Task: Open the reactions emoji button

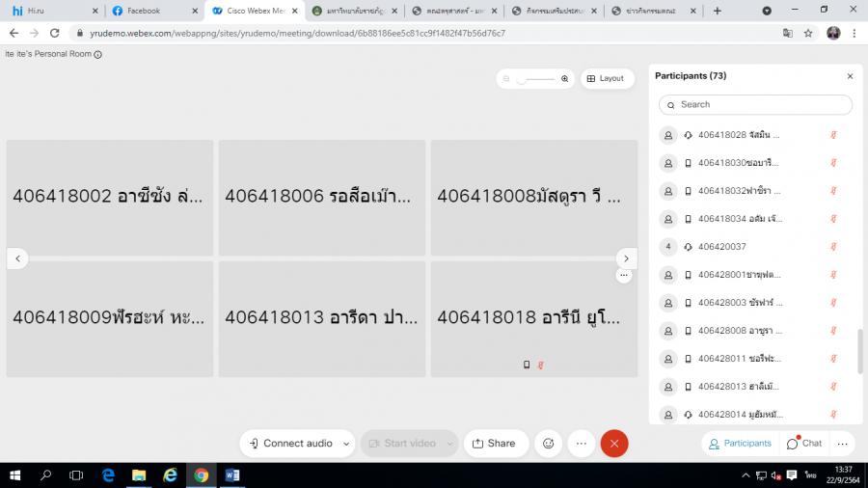Action: click(x=549, y=444)
